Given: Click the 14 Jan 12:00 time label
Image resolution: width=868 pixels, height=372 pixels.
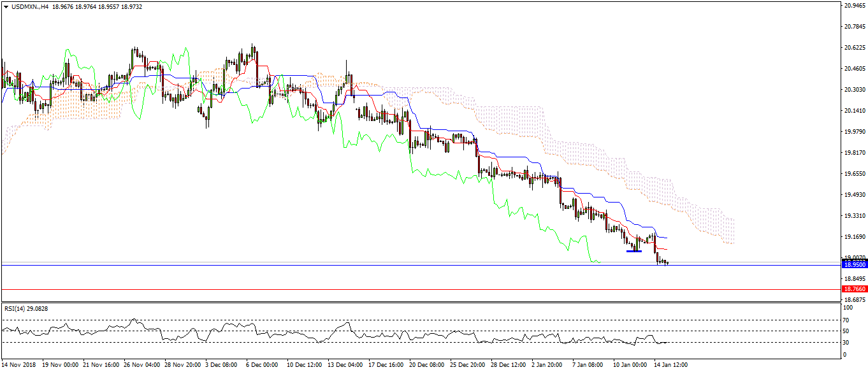Looking at the screenshot, I should click(x=670, y=365).
